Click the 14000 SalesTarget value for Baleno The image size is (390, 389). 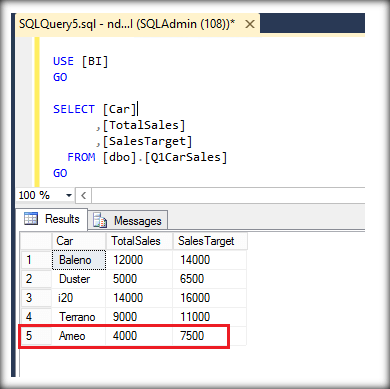tap(210, 260)
